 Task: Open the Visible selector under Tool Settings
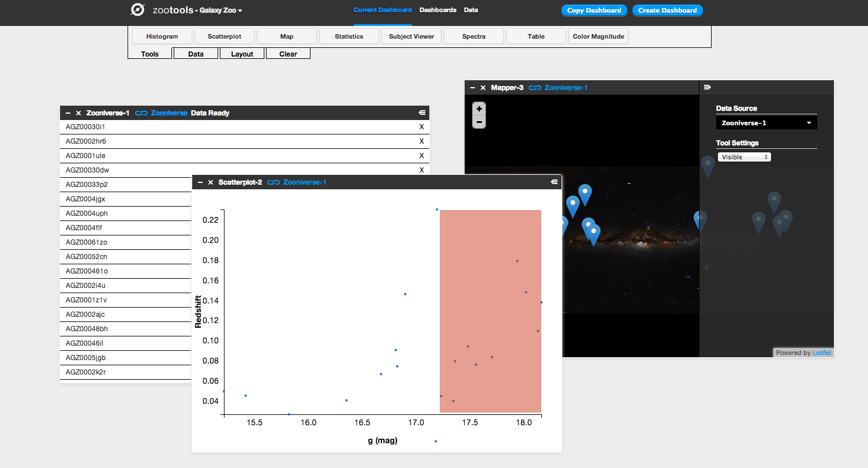pos(744,156)
